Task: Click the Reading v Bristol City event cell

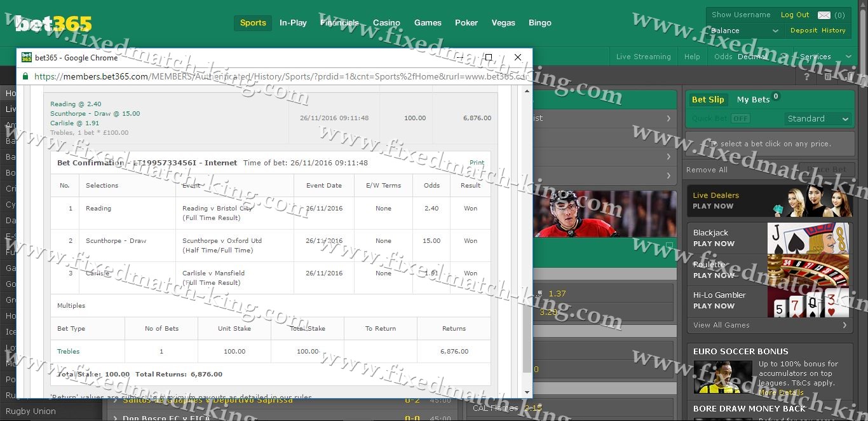Action: tap(234, 213)
